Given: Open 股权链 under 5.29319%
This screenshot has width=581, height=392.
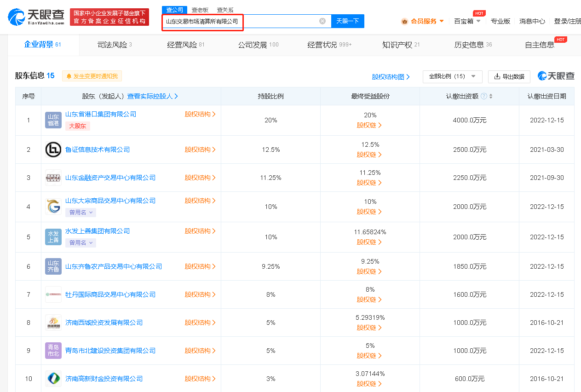Looking at the screenshot, I should (369, 328).
